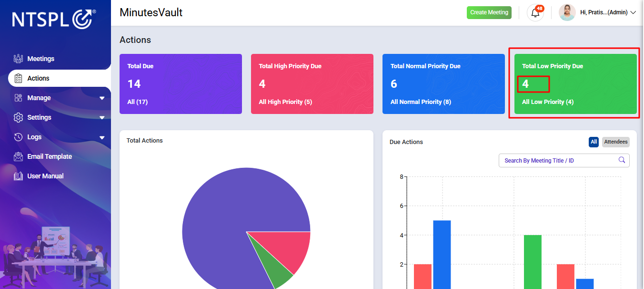The width and height of the screenshot is (644, 289).
Task: Click the All Normal Priority (8) link
Action: pyautogui.click(x=421, y=102)
